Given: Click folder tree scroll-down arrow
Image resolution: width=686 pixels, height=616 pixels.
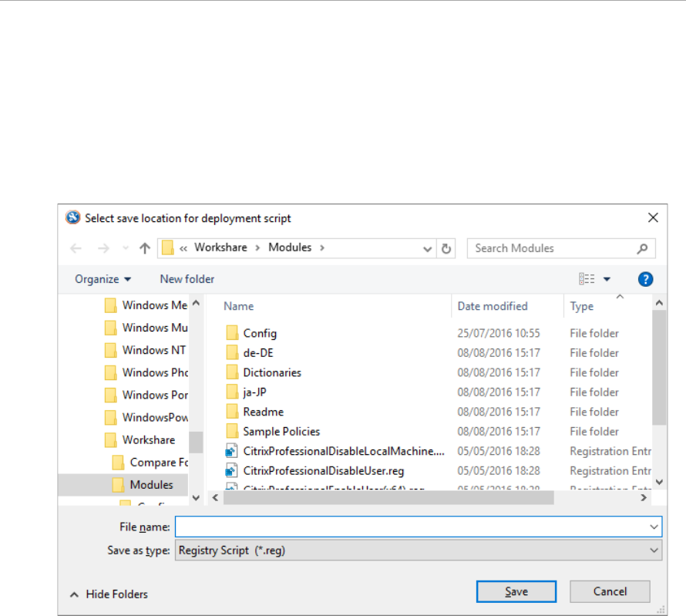Looking at the screenshot, I should [x=196, y=498].
